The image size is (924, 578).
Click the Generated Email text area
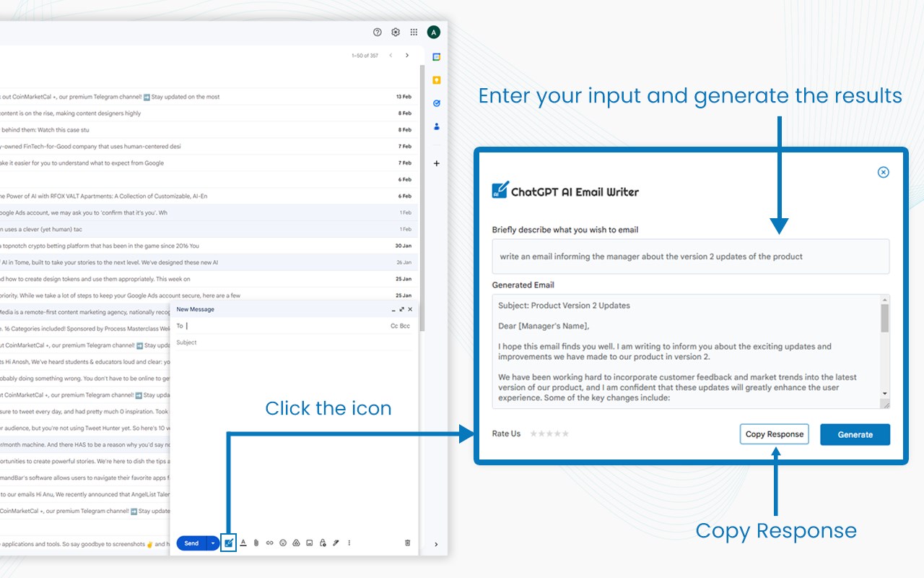click(686, 351)
